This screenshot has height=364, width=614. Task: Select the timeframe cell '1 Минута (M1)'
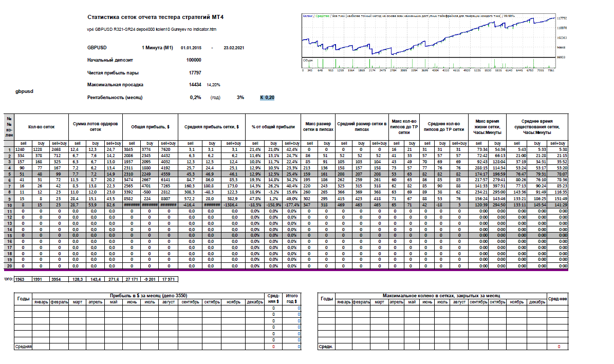[157, 48]
